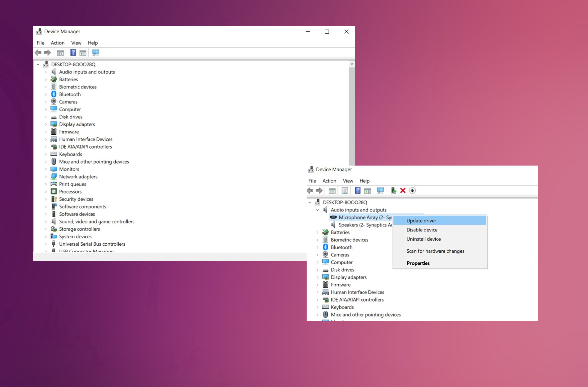
Task: Click the Batteries icon in left window tree
Action: coord(54,79)
